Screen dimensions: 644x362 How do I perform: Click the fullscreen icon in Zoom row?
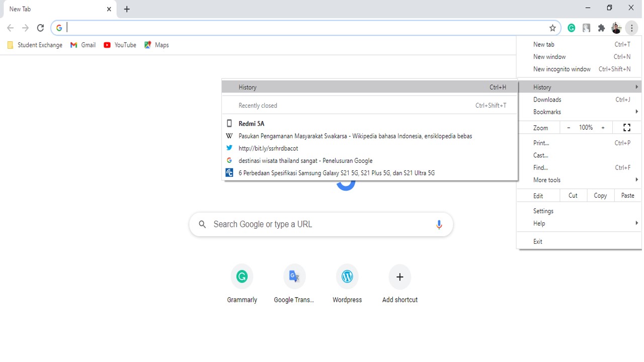(627, 128)
